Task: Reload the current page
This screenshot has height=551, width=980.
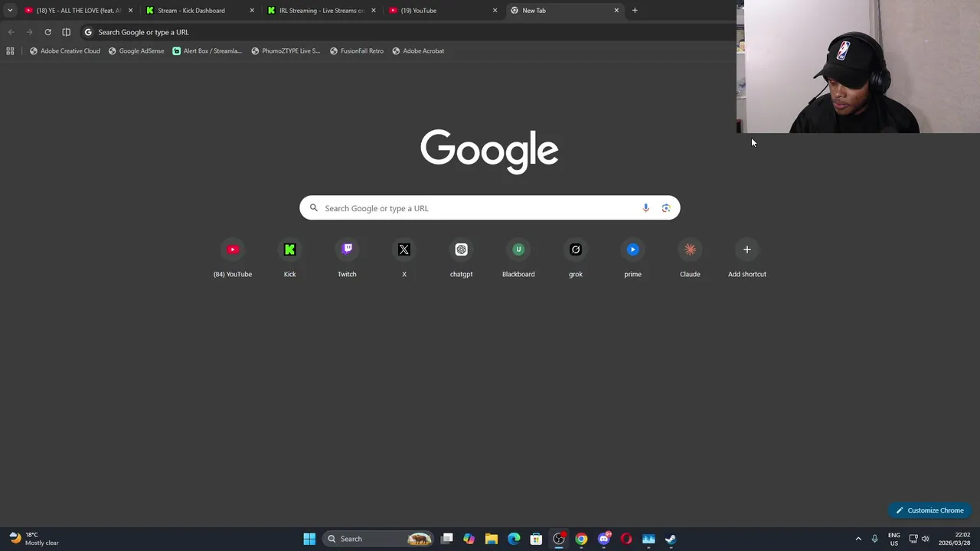Action: click(47, 32)
